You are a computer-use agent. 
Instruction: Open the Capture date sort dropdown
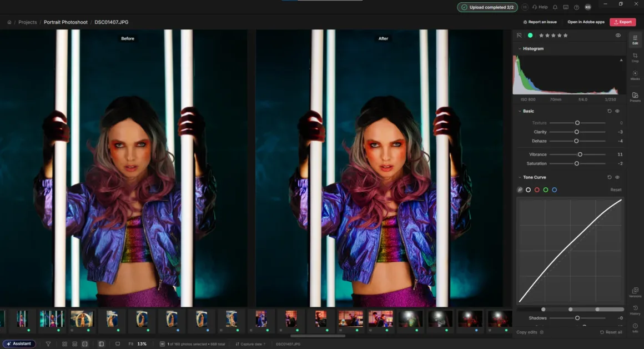click(250, 344)
